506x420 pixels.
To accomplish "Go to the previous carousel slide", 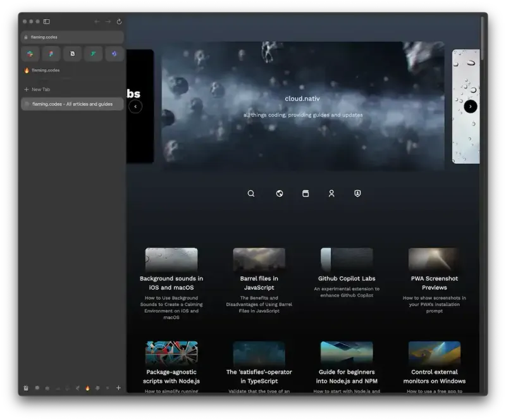I will pyautogui.click(x=135, y=106).
